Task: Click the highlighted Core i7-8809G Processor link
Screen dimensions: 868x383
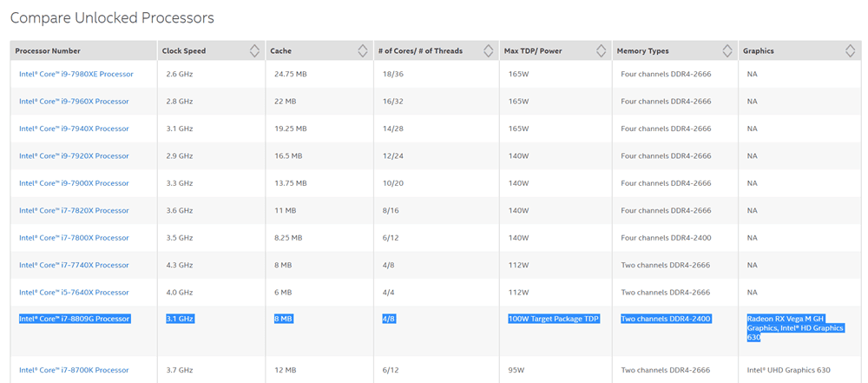Action: 75,319
